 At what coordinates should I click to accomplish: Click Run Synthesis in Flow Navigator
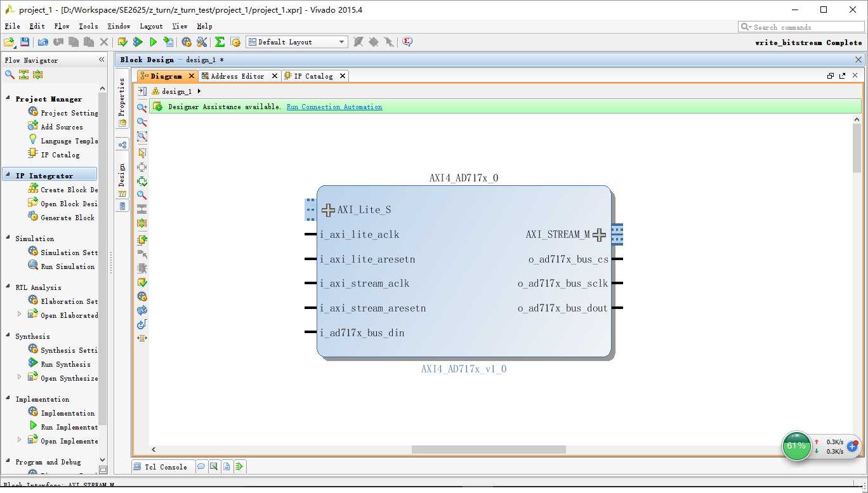(x=65, y=364)
